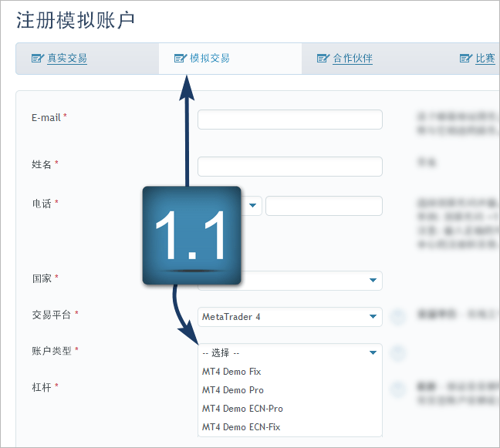Viewport: 500px width, 448px height.
Task: Open the phone country code dropdown arrow
Action: click(x=253, y=206)
